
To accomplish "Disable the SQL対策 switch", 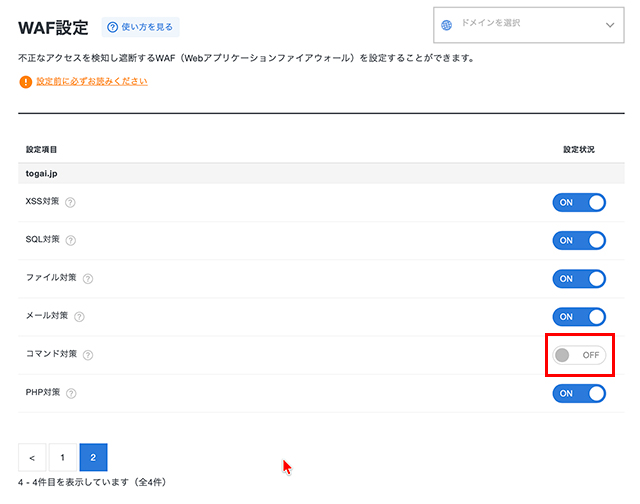I will coord(579,240).
